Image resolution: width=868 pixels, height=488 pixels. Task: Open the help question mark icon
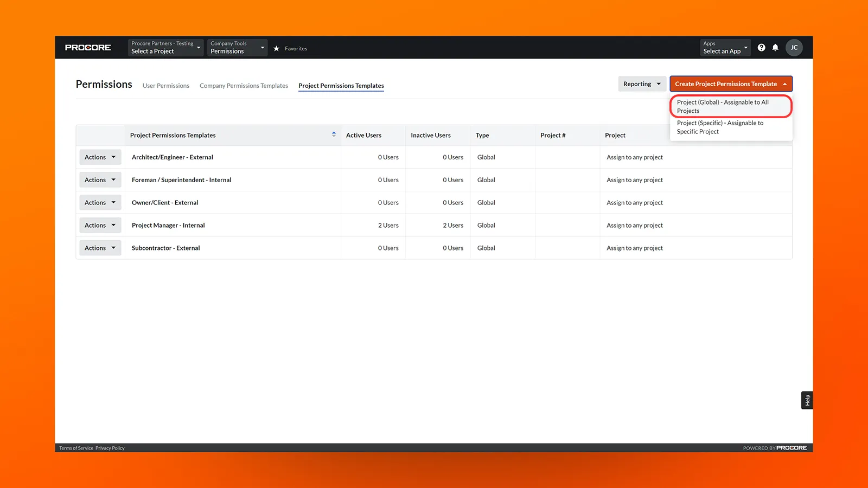point(762,47)
